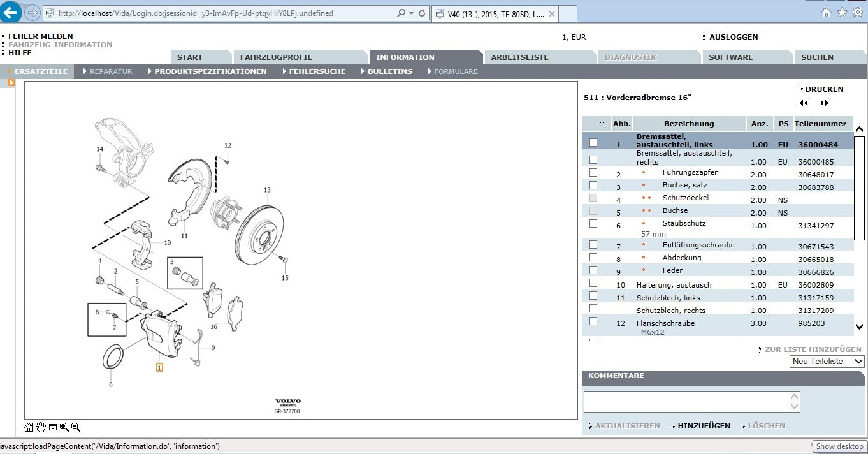Select the hand pan tool below the diagram
Viewport: 868px width, 454px height.
41,427
